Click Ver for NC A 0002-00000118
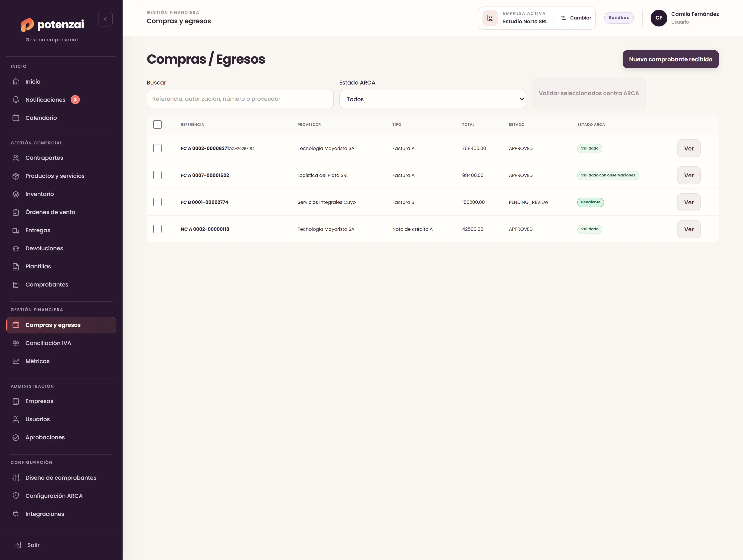The image size is (743, 560). (x=689, y=229)
